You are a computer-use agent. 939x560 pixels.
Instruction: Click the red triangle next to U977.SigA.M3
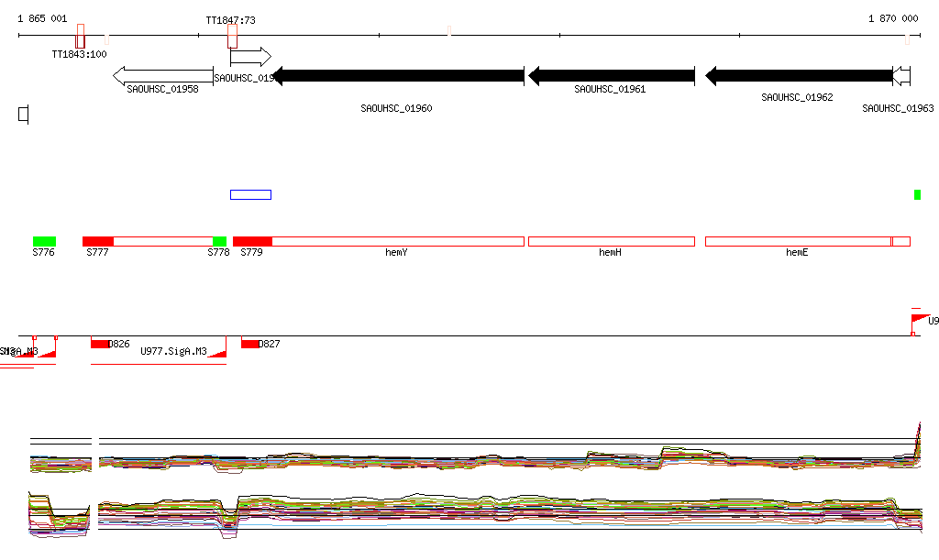pos(218,353)
